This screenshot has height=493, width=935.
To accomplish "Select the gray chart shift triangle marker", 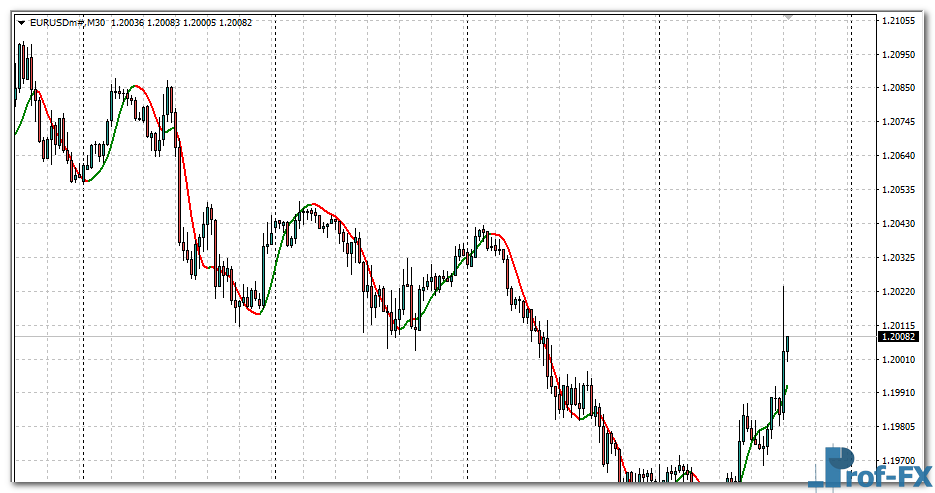I will 788,16.
